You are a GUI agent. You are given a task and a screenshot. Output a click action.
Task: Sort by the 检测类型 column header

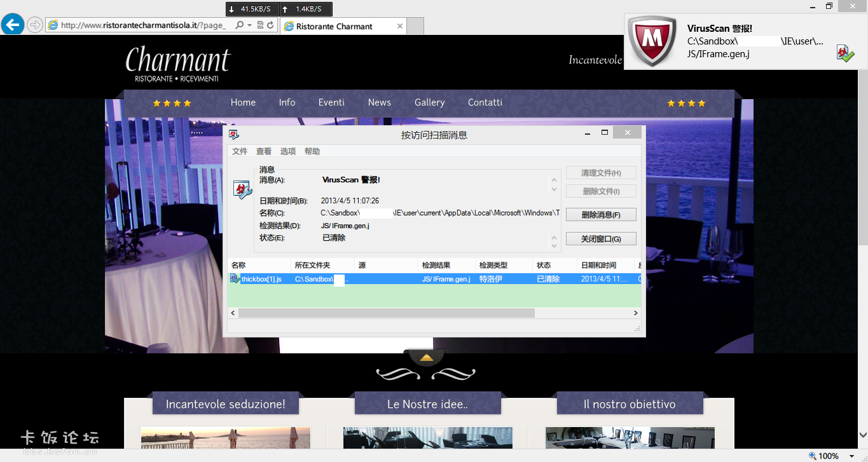(x=504, y=265)
